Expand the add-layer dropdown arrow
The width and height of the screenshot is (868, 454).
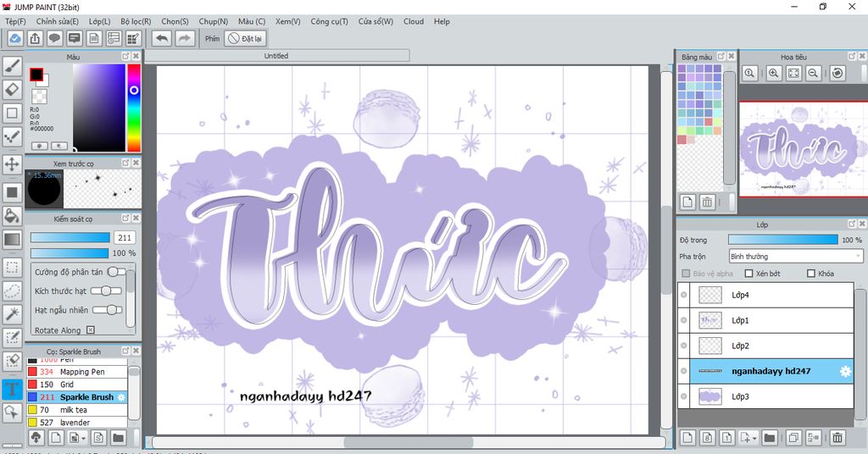click(x=754, y=439)
